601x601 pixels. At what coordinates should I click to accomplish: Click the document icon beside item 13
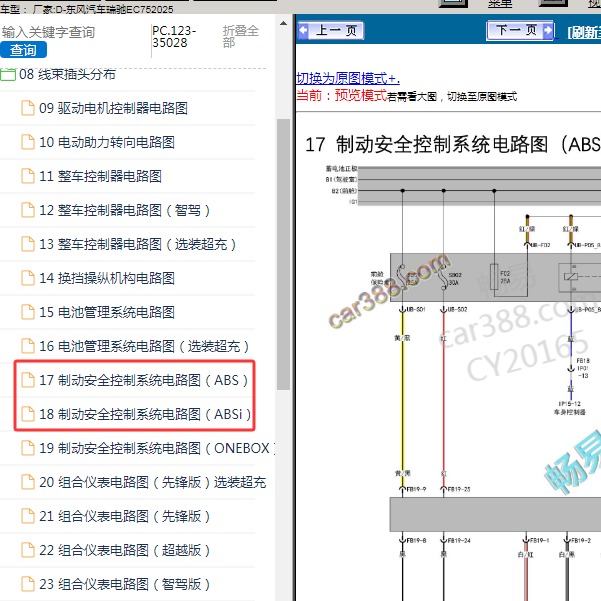pyautogui.click(x=28, y=244)
